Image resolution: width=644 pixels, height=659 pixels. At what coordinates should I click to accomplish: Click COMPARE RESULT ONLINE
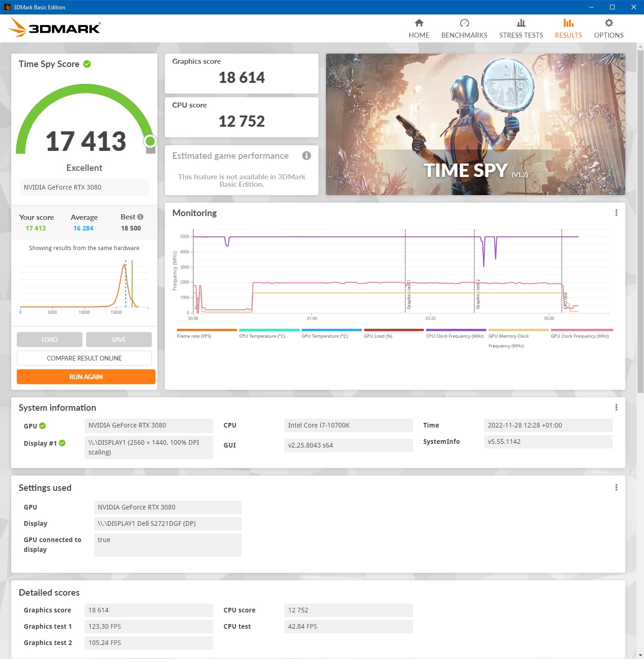tap(84, 358)
